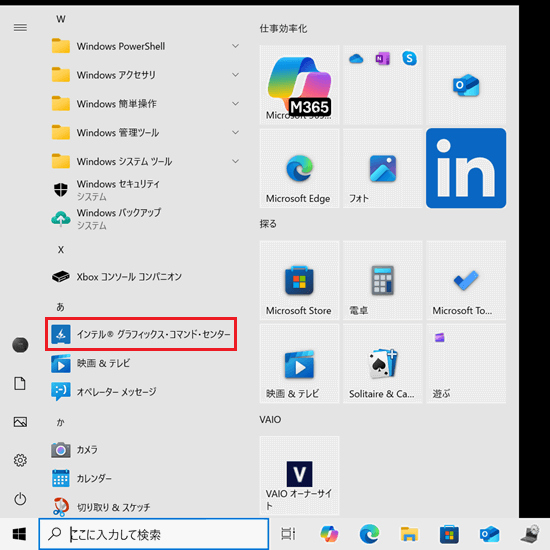
Task: Open the カレンダー app
Action: pyautogui.click(x=145, y=478)
